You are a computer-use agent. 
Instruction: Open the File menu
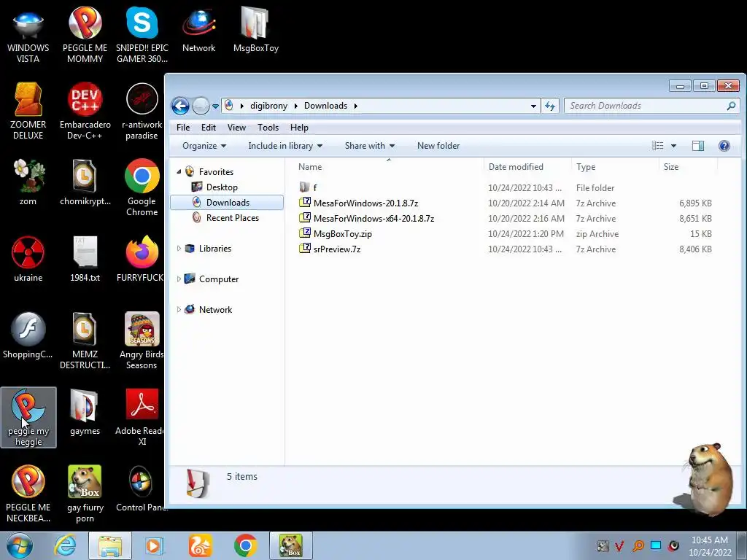[x=183, y=128]
